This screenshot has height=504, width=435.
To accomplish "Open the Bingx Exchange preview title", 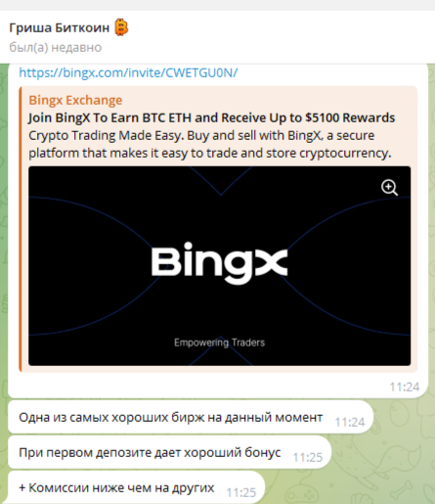I will pyautogui.click(x=75, y=100).
